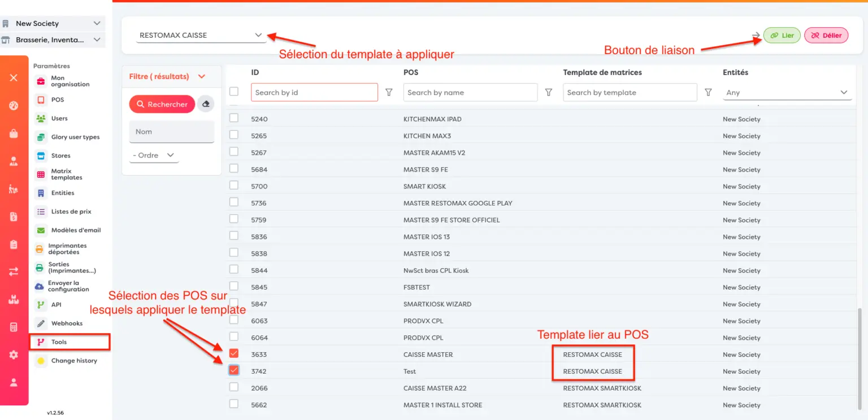The width and height of the screenshot is (868, 420).
Task: Open filter icon next to template search
Action: [x=708, y=93]
